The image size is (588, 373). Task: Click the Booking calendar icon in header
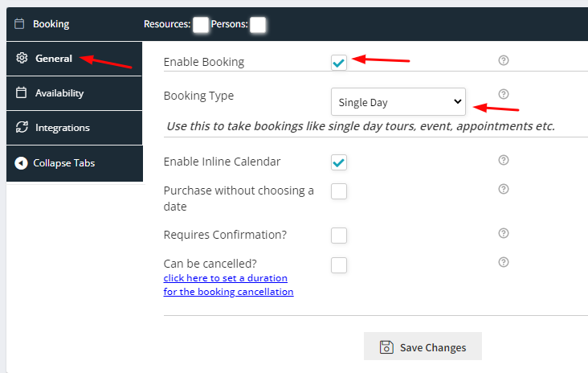[19, 24]
